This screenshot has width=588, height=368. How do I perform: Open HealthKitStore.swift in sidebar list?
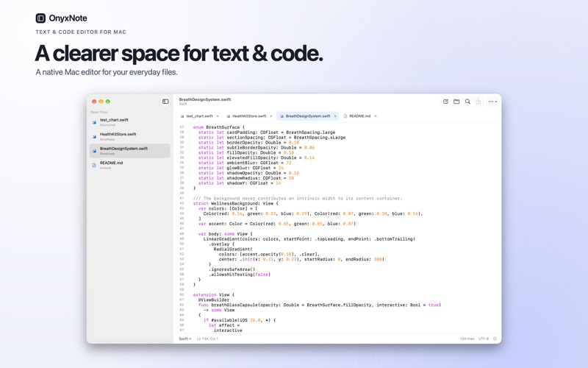click(x=130, y=136)
